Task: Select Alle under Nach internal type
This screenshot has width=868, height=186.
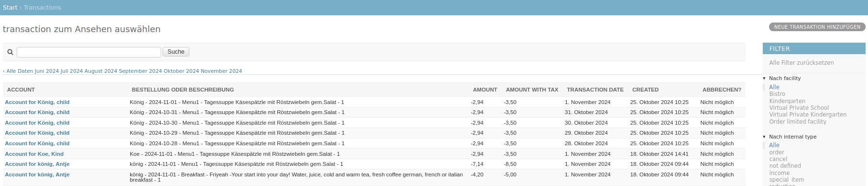Action: (x=774, y=145)
